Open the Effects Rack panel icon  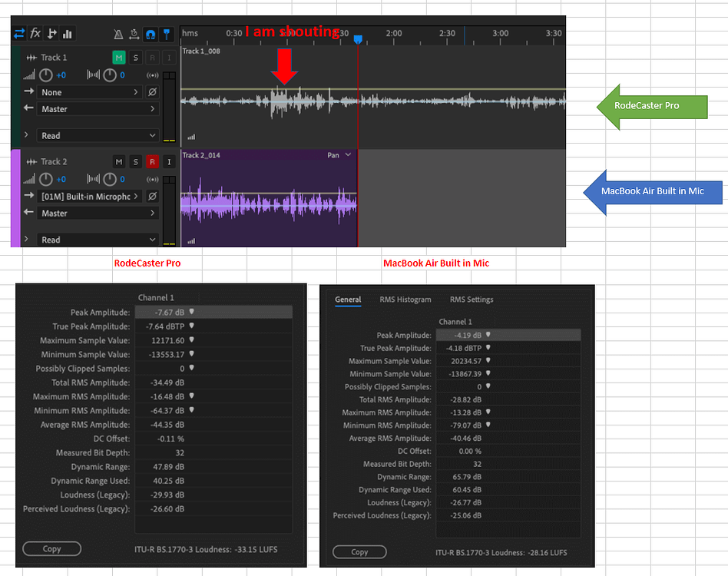click(35, 34)
